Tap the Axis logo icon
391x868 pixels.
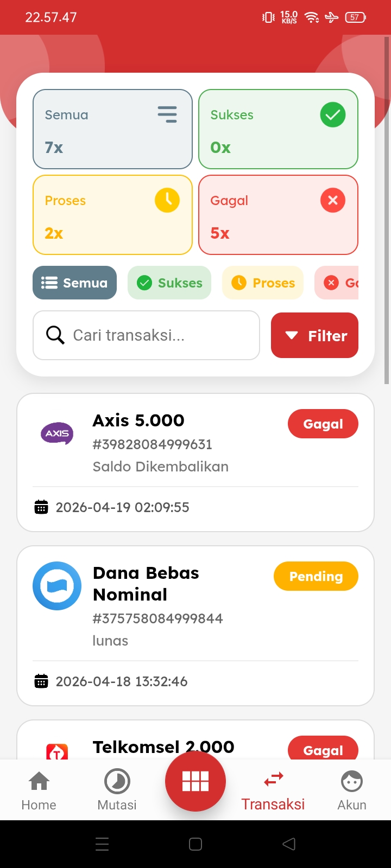[x=57, y=433]
